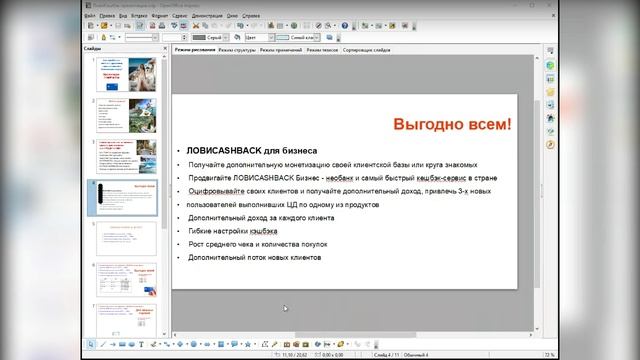This screenshot has width=640, height=360.
Task: Run the Spelling check icon
Action: point(174,26)
